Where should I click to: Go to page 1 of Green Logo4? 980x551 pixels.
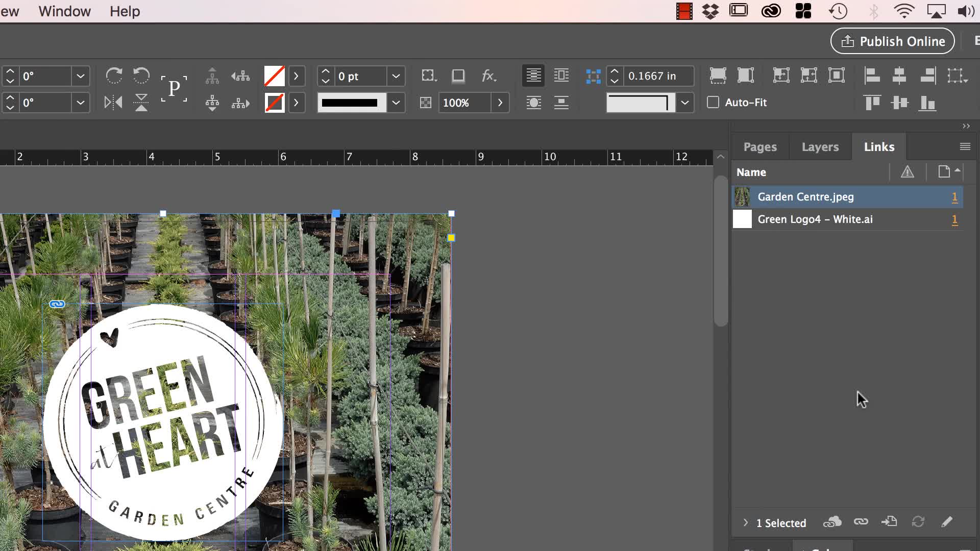click(954, 220)
